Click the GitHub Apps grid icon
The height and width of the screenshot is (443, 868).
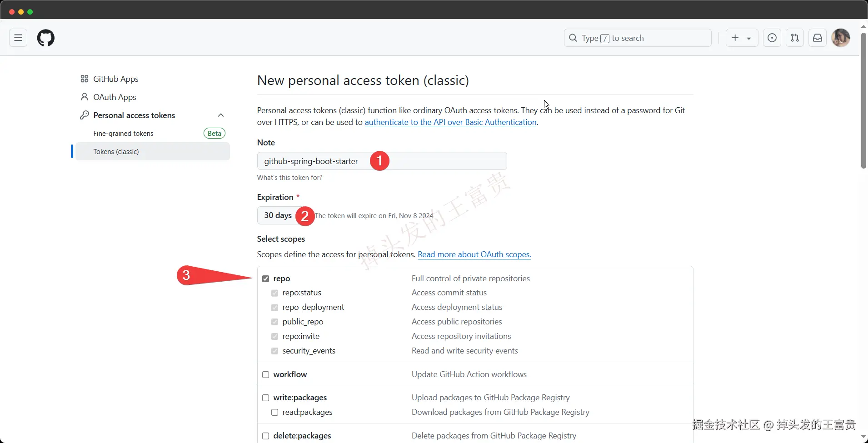84,79
